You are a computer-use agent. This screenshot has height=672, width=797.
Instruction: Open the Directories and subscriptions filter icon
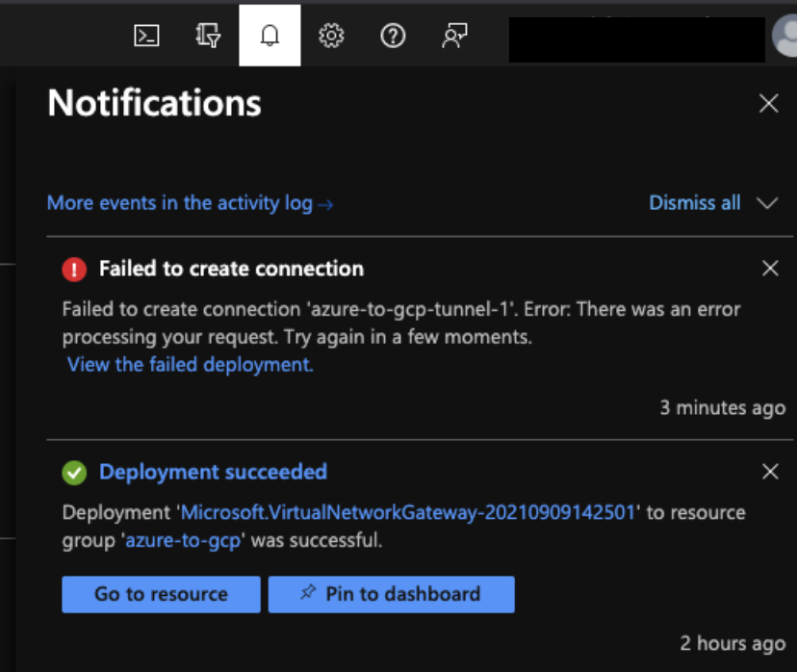pos(207,36)
